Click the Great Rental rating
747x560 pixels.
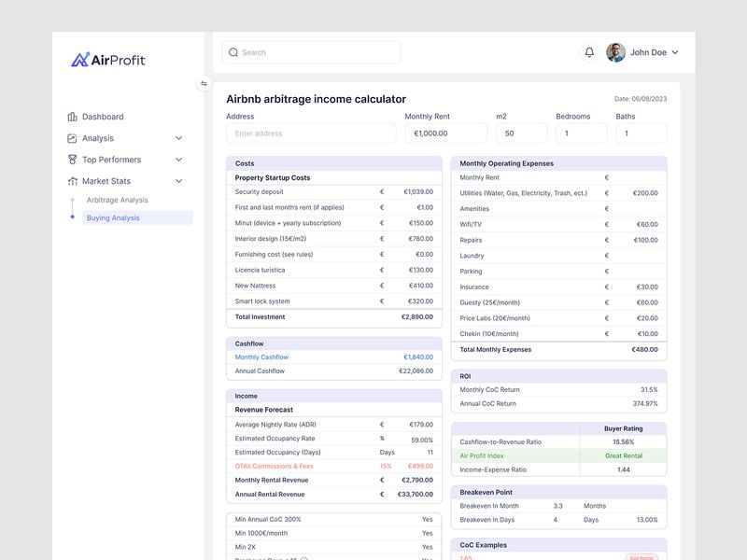click(x=624, y=455)
